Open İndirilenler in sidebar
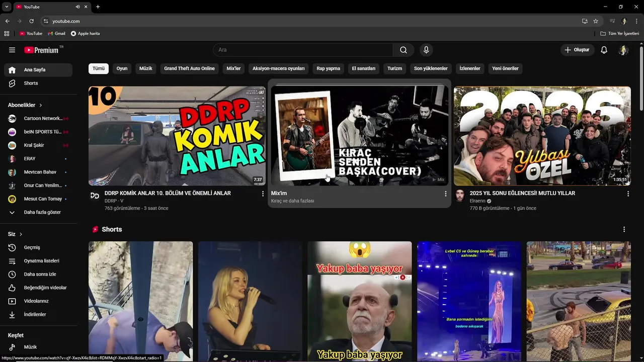 coord(38,314)
